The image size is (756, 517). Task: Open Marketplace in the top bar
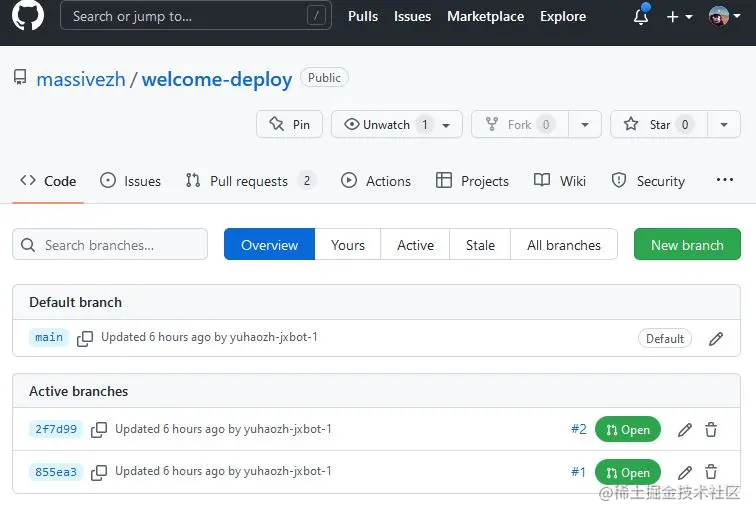[486, 16]
